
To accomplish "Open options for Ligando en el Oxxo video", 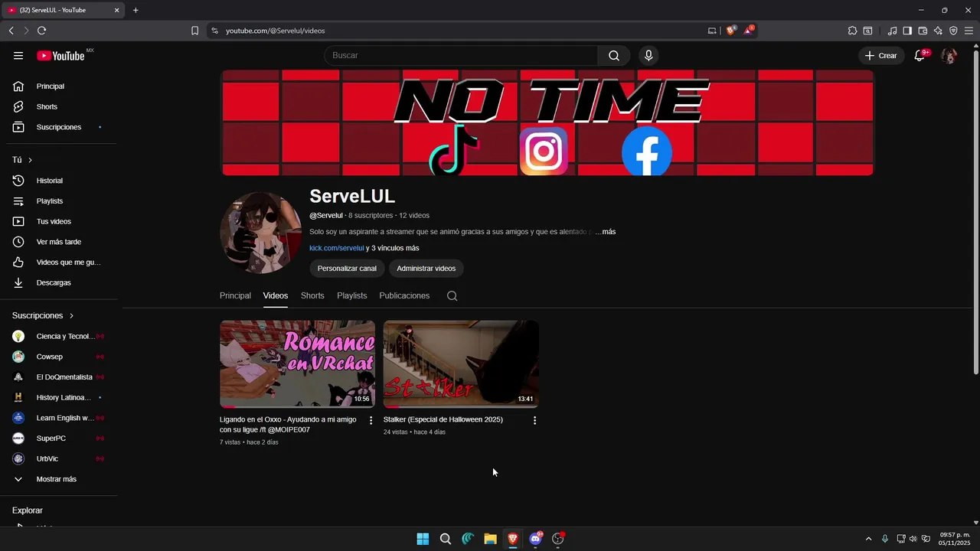I will tap(371, 420).
